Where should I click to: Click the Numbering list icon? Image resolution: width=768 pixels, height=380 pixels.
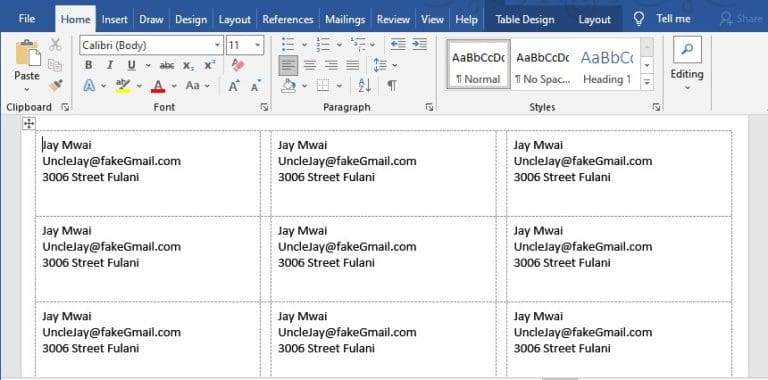click(x=323, y=45)
